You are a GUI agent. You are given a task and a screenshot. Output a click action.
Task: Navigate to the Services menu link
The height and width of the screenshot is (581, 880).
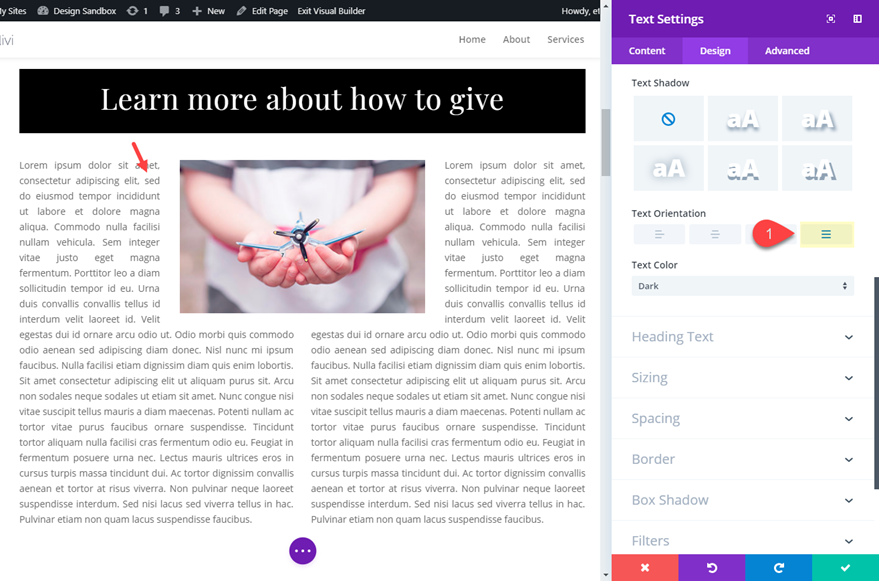pyautogui.click(x=565, y=39)
